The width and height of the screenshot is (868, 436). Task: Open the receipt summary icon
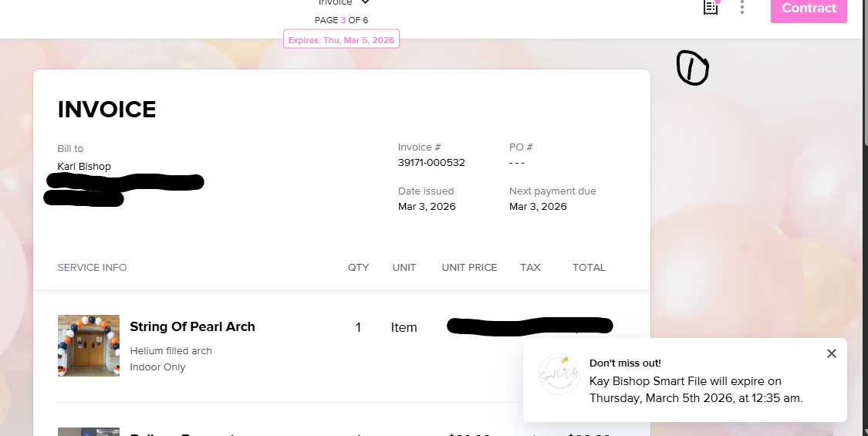point(710,8)
